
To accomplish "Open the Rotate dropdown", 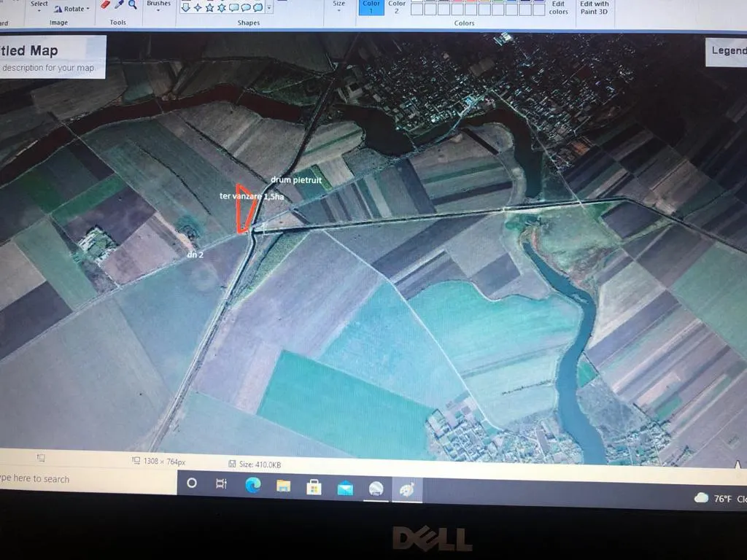I will point(72,9).
